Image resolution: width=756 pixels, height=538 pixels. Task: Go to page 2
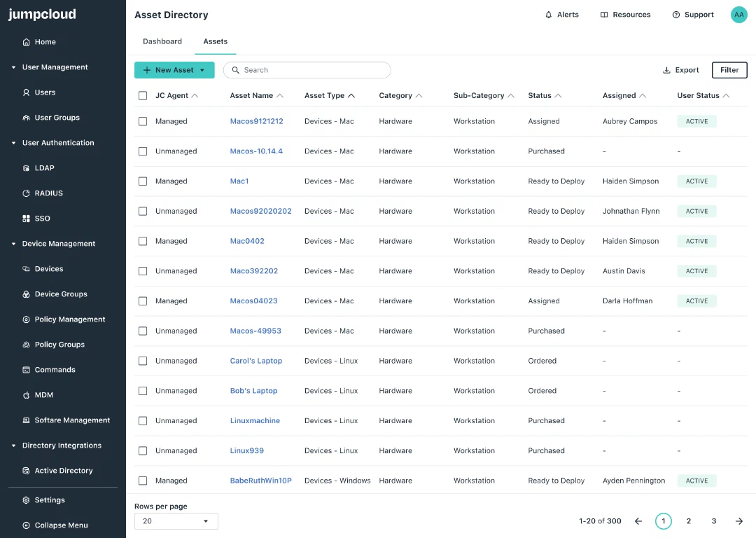(689, 521)
